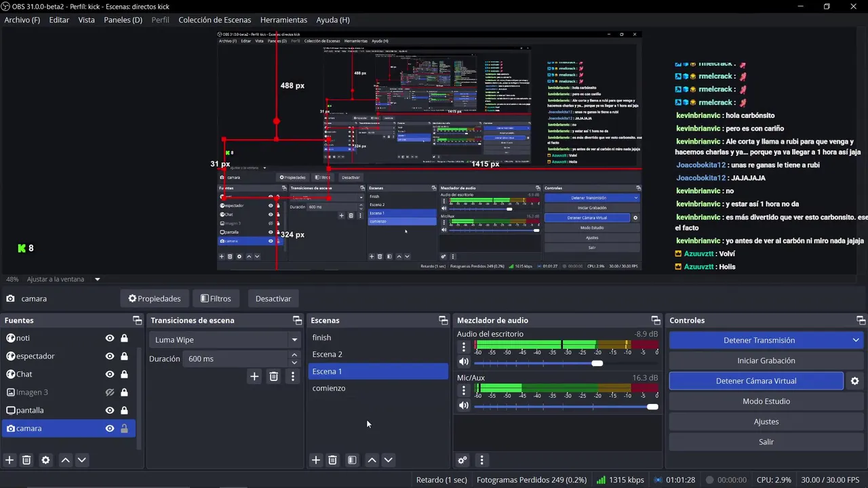Image resolution: width=868 pixels, height=488 pixels.
Task: Open Luma Wipe transition dropdown
Action: pos(294,340)
